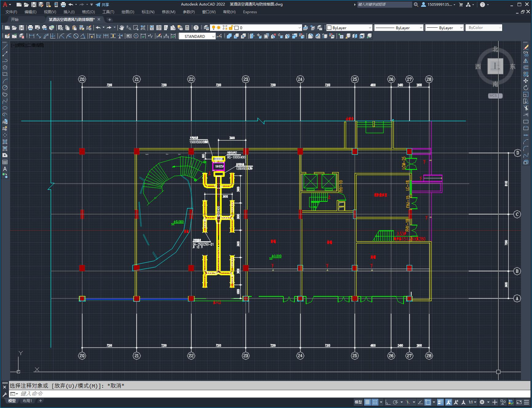Image resolution: width=532 pixels, height=408 pixels.
Task: Choose the Erase modify tool
Action: pos(526,47)
